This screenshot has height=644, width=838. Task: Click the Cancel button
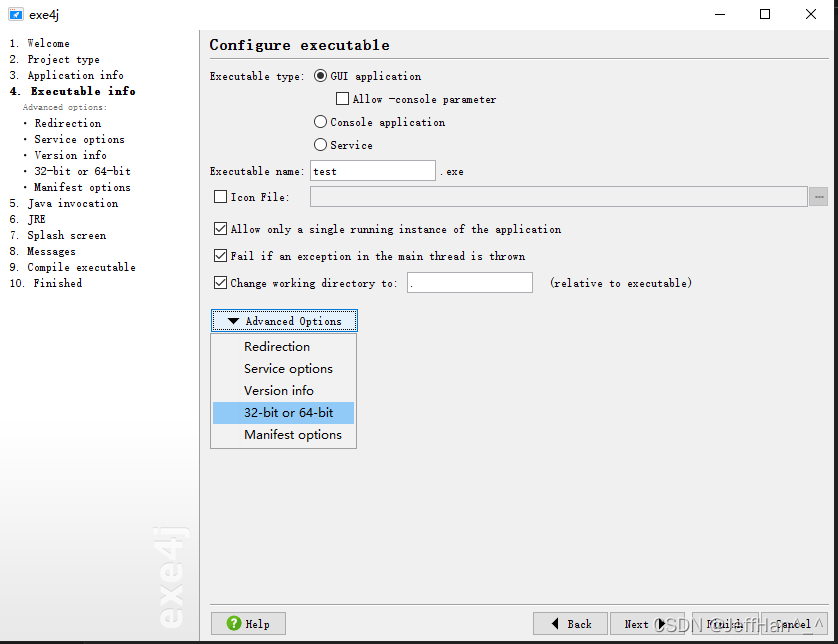794,624
